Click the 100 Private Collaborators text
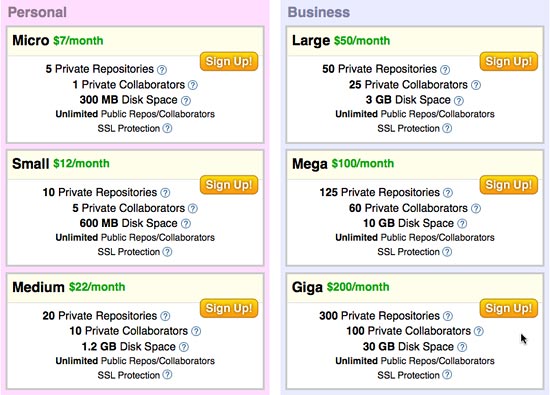Viewport: 550px width, 395px height. (409, 331)
